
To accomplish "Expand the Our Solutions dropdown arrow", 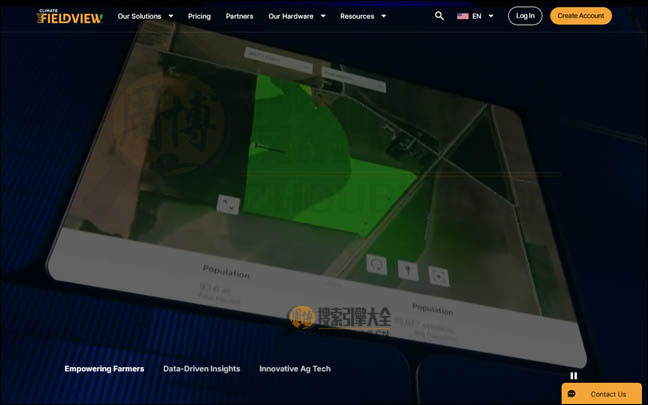I will [x=171, y=16].
